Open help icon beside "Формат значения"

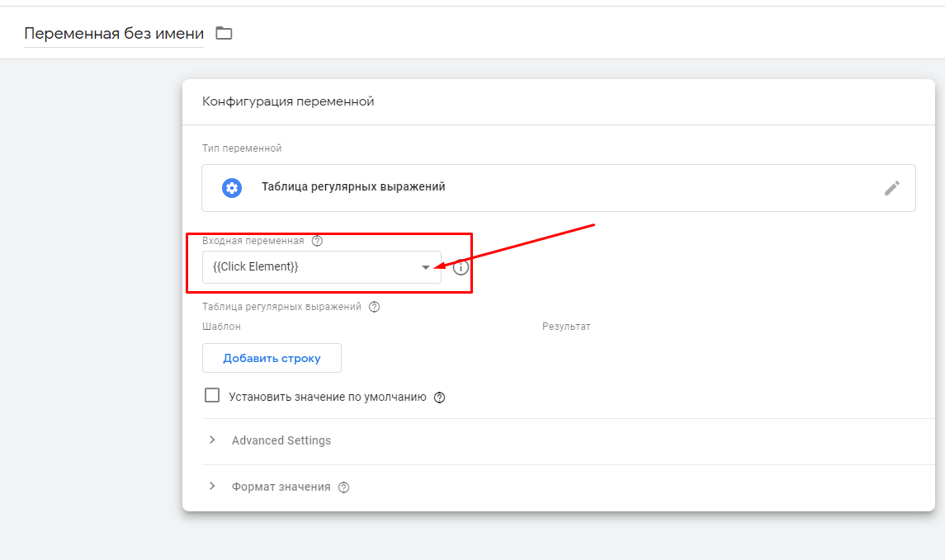click(344, 487)
